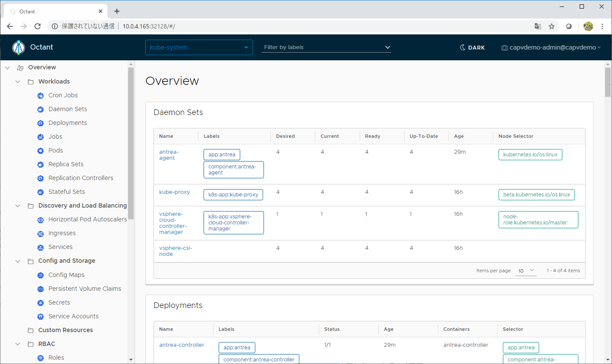Click the Deployments Status column header
This screenshot has height=364, width=612.
point(332,329)
